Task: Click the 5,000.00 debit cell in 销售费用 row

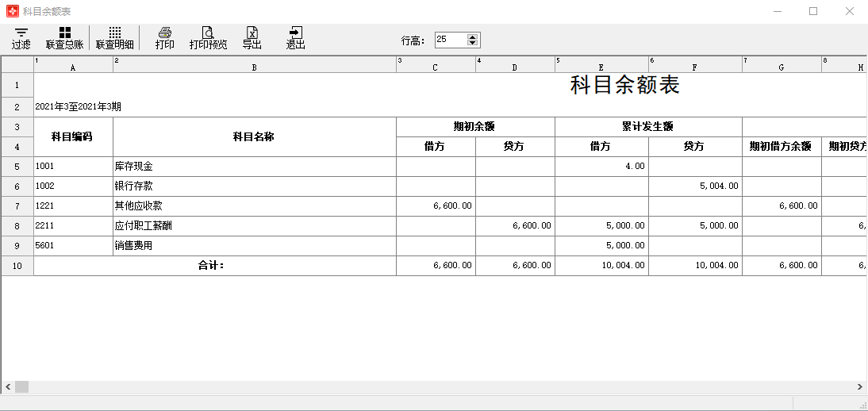Action: [x=601, y=246]
